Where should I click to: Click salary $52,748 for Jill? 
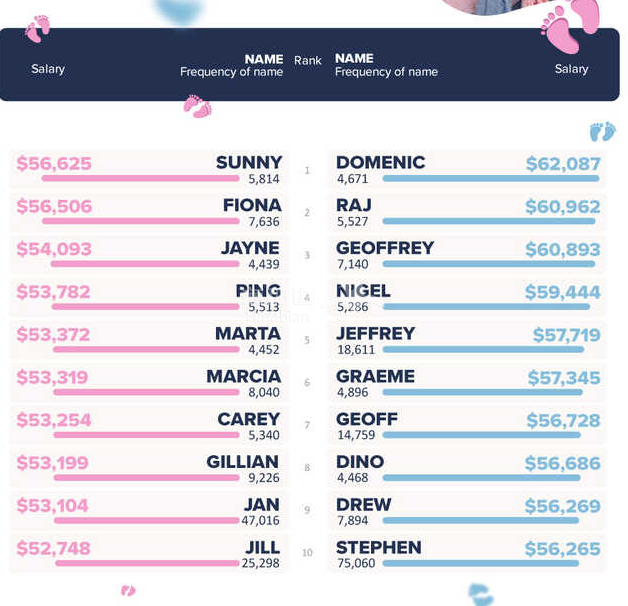click(x=54, y=548)
